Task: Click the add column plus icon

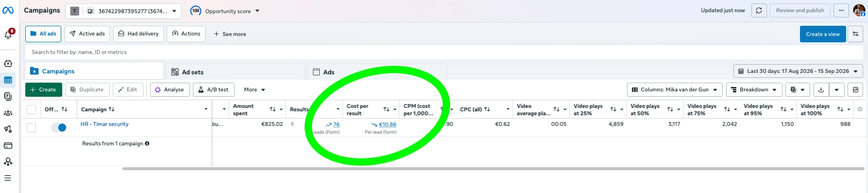Action: [860, 109]
